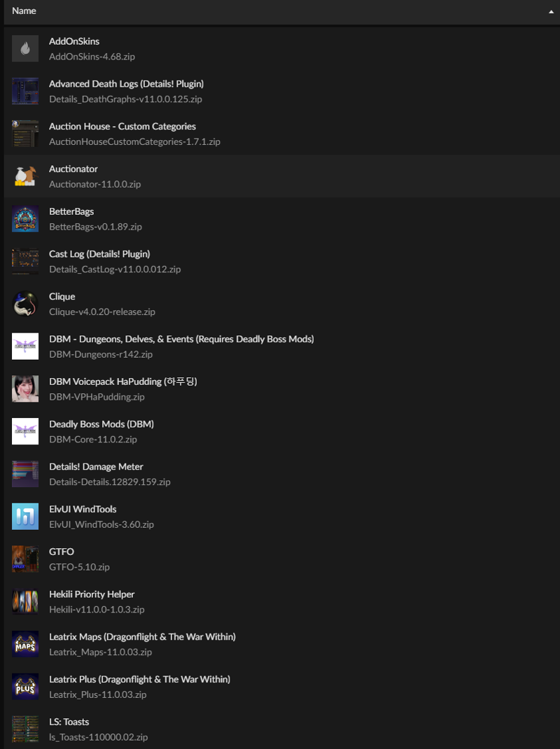Click the AddOnSkins flame icon
560x749 pixels.
coord(24,48)
